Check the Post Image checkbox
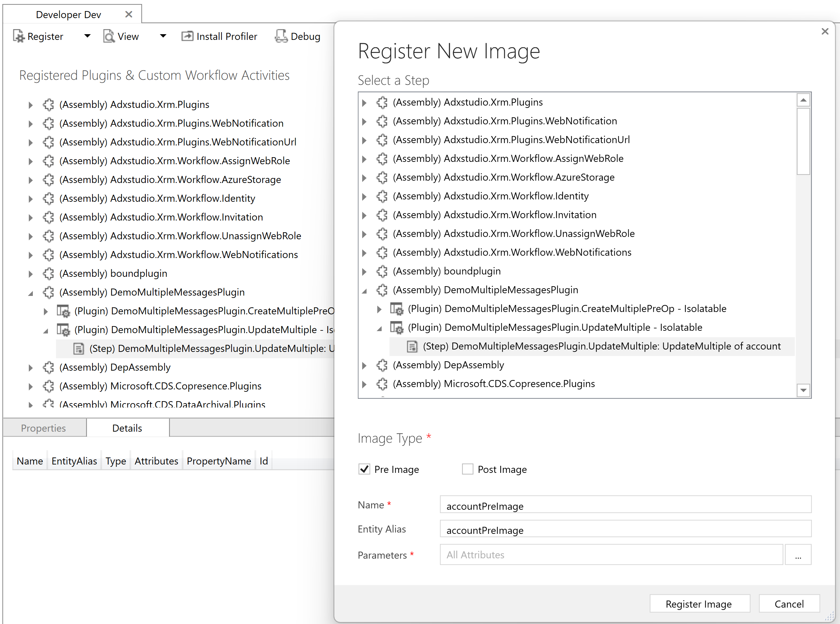The width and height of the screenshot is (840, 624). tap(468, 469)
